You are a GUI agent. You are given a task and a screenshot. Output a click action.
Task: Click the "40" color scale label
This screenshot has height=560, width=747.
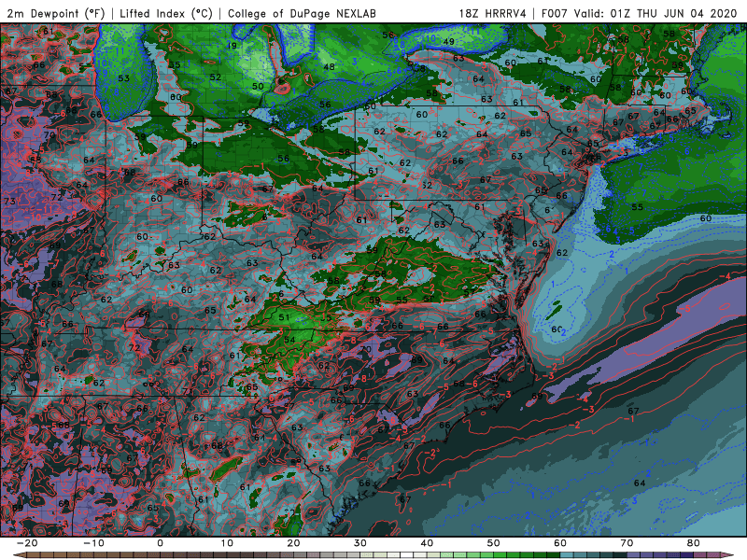click(x=427, y=543)
